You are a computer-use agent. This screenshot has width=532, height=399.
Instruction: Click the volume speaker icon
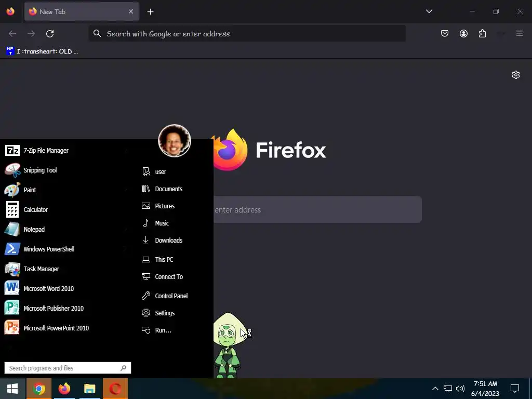[x=460, y=389]
